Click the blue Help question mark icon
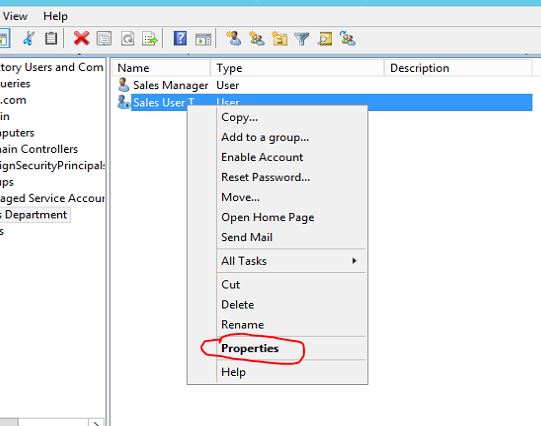The image size is (541, 426). pos(180,38)
